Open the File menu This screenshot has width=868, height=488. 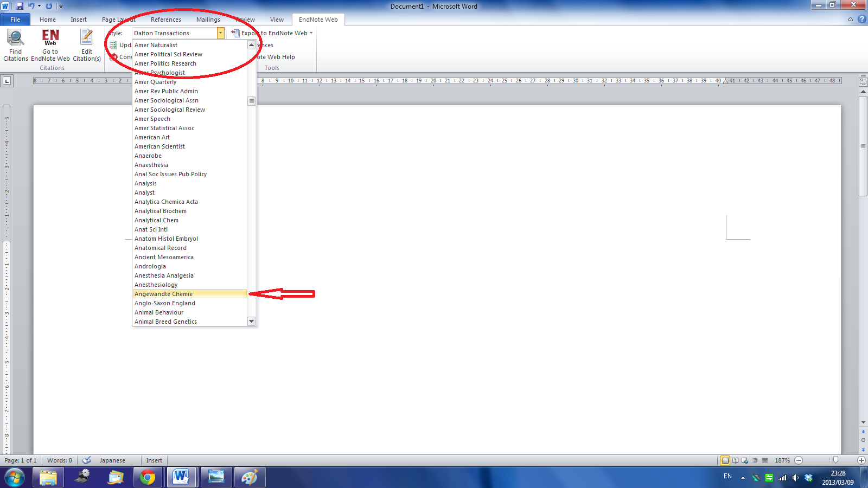coord(15,19)
